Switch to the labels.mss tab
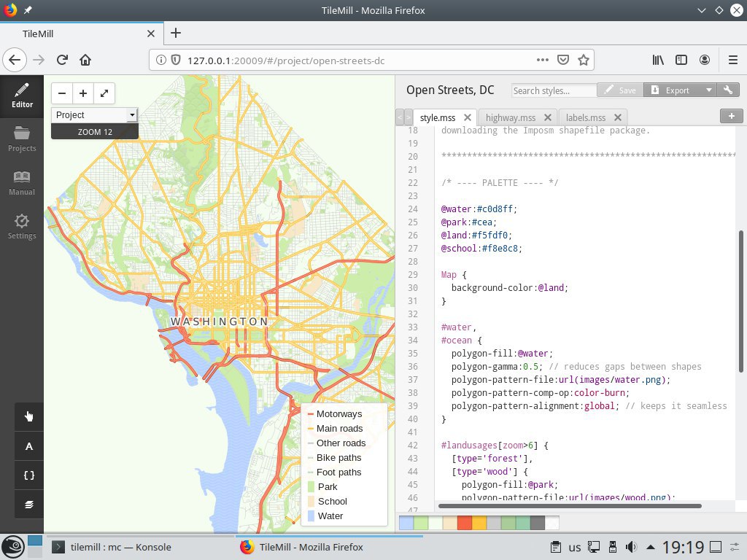The height and width of the screenshot is (560, 747). tap(586, 117)
